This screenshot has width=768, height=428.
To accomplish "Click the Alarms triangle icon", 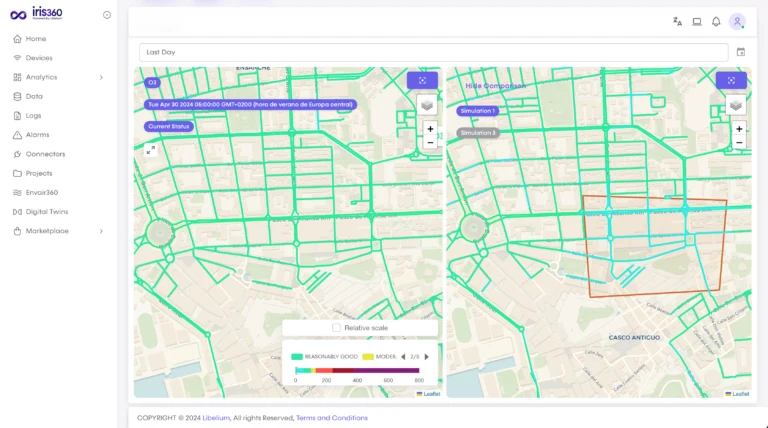I will pos(17,135).
